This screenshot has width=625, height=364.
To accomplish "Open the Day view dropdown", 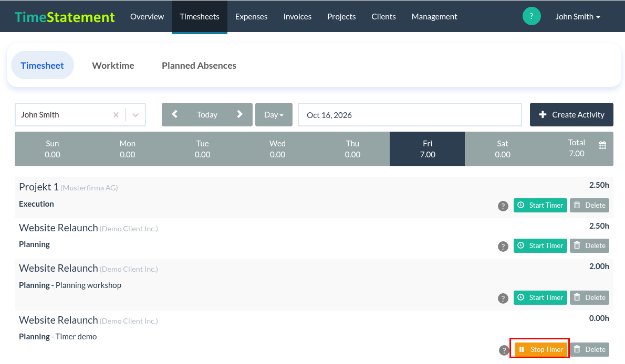I will click(x=274, y=115).
